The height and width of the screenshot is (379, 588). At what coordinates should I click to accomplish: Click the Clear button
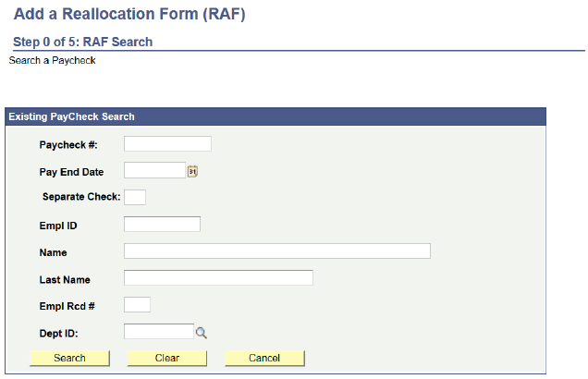pos(167,358)
